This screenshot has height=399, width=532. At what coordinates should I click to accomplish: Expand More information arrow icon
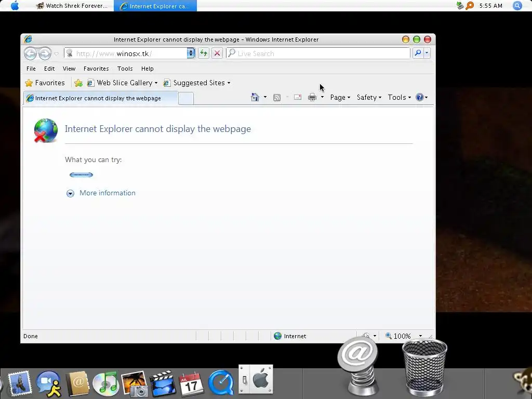pyautogui.click(x=70, y=193)
